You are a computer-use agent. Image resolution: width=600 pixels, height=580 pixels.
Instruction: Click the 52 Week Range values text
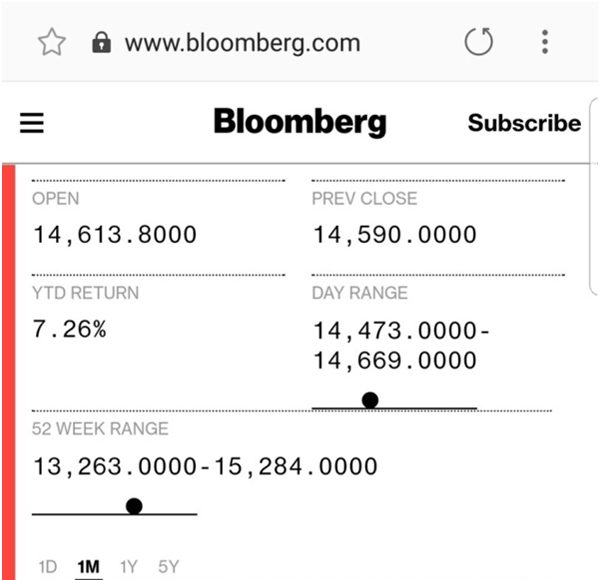coord(206,466)
